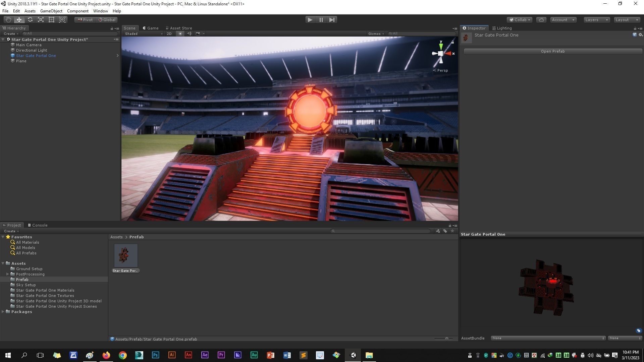Click the Step frame button
The width and height of the screenshot is (644, 362).
click(332, 20)
